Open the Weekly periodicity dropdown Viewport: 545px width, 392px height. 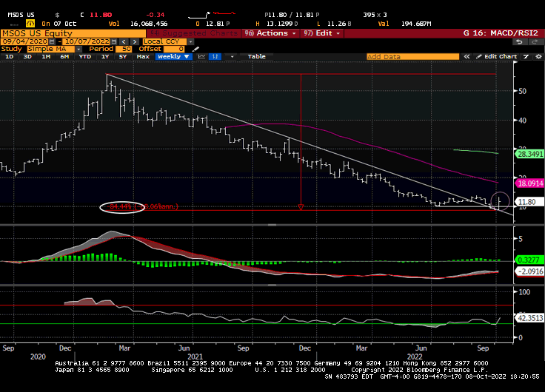[x=173, y=57]
